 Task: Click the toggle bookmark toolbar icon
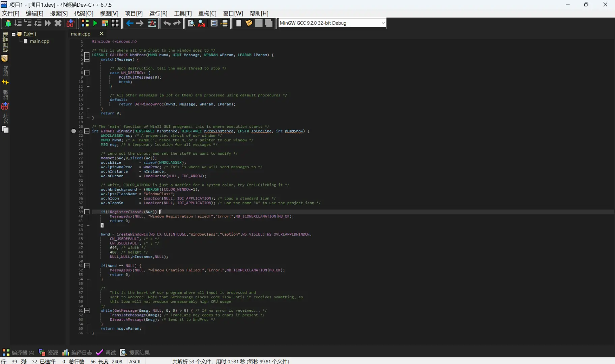pos(214,23)
